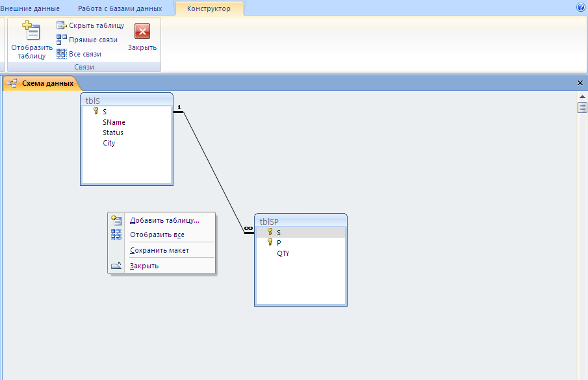Click the vertical scrollbar thumb
Screen dimensions: 588x380
pos(582,108)
